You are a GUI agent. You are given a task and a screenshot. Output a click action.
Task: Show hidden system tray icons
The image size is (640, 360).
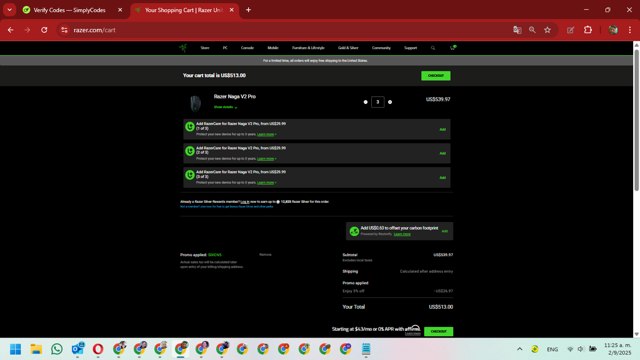click(520, 349)
